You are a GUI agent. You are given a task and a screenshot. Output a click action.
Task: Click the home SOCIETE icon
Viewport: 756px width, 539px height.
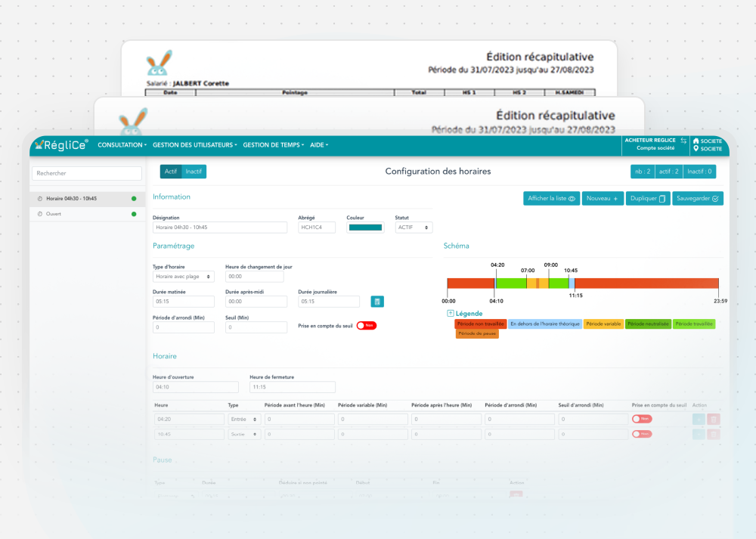click(x=696, y=141)
